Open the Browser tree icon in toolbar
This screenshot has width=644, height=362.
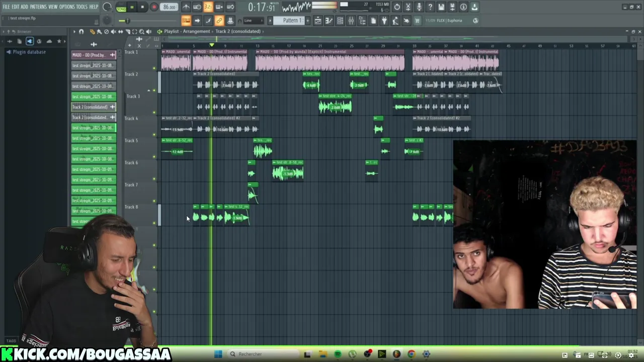(362, 21)
